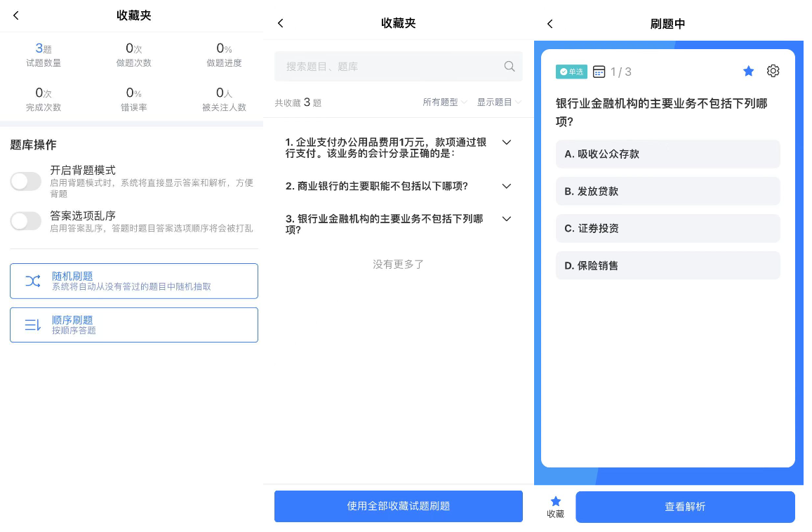This screenshot has height=532, width=812.
Task: Turn on 答案选项乱序
Action: point(26,220)
